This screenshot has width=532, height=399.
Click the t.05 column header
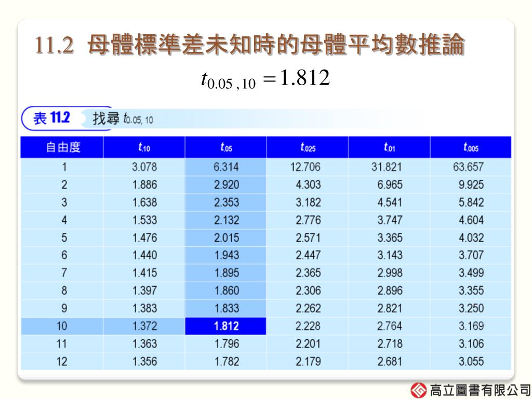coord(226,147)
